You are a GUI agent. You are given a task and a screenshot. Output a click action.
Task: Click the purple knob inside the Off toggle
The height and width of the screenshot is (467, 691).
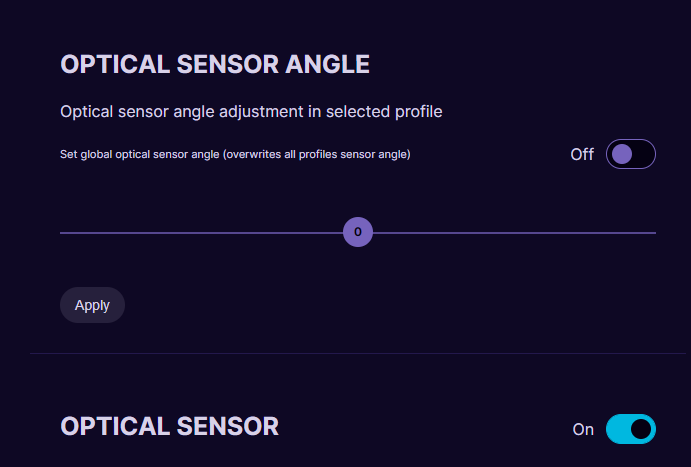622,154
